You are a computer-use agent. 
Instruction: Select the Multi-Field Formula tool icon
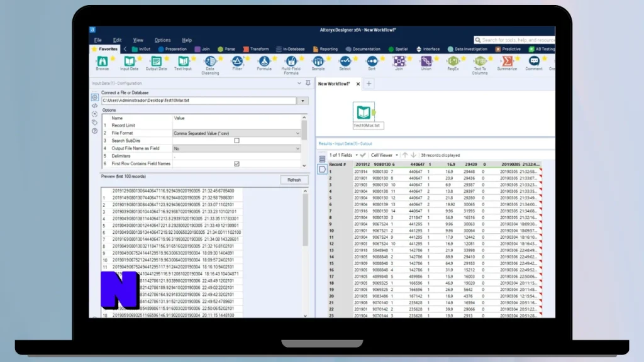[x=291, y=62]
